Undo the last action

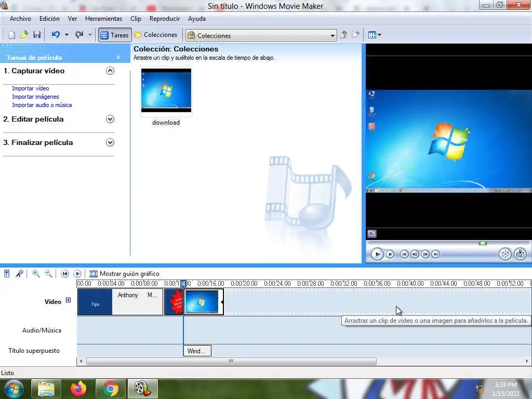[56, 35]
